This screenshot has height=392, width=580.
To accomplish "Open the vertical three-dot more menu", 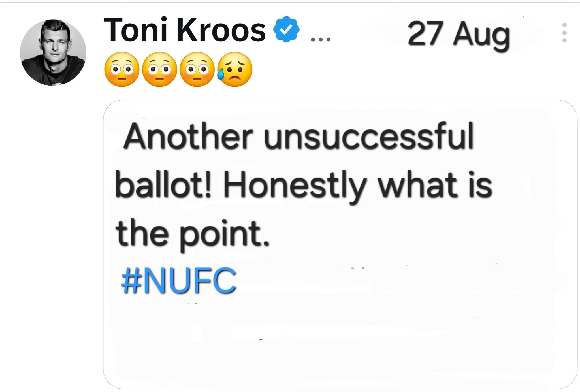I will coord(564,33).
